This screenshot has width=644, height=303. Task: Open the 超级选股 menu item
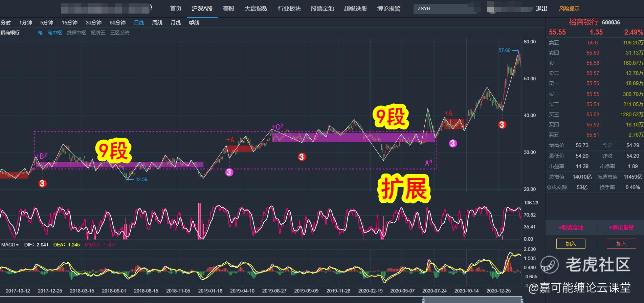pyautogui.click(x=355, y=8)
